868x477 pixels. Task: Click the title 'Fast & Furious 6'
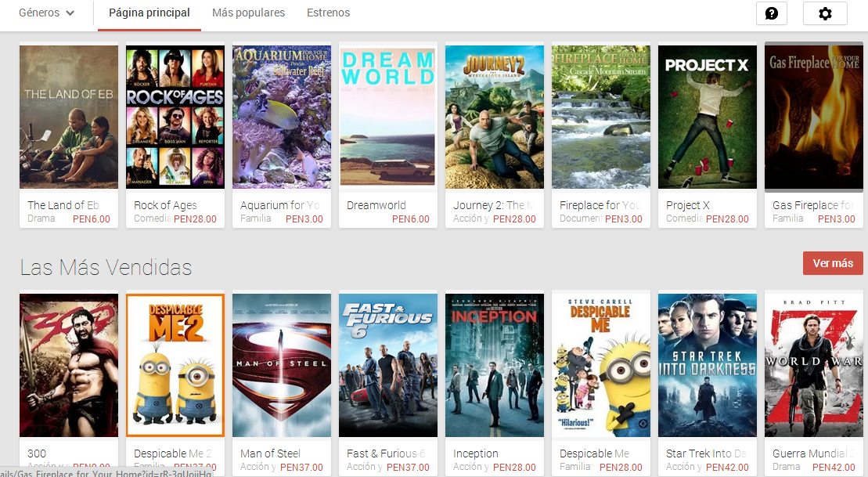pyautogui.click(x=386, y=454)
